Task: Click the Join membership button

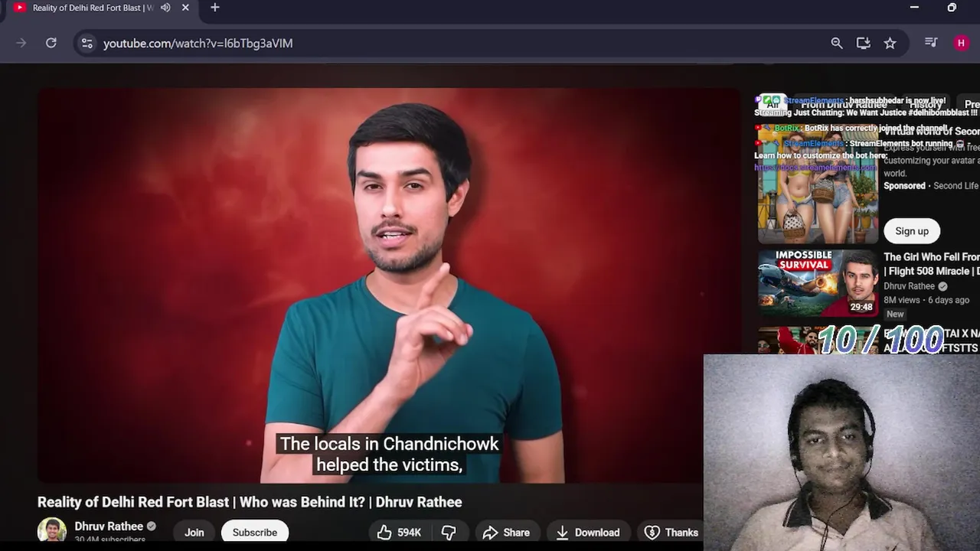Action: (194, 533)
